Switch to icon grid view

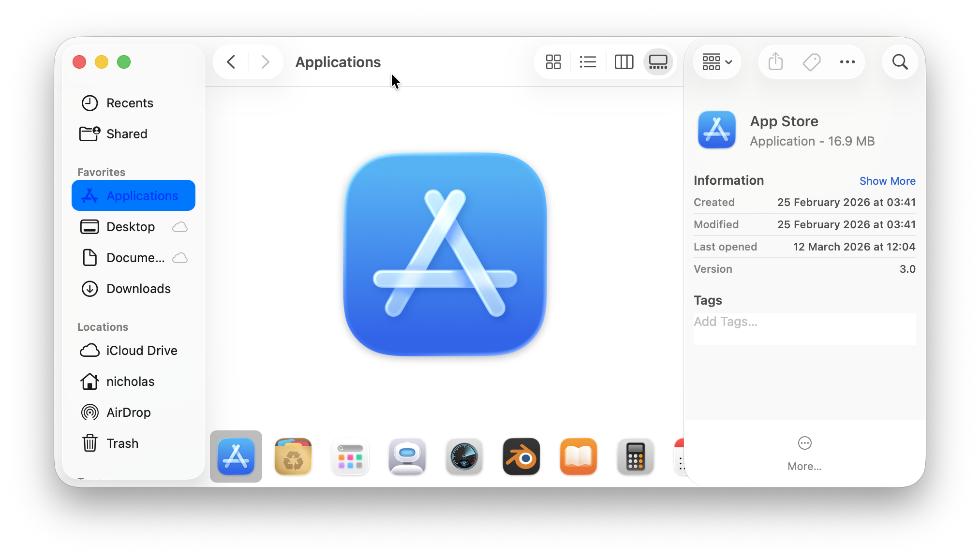point(553,62)
